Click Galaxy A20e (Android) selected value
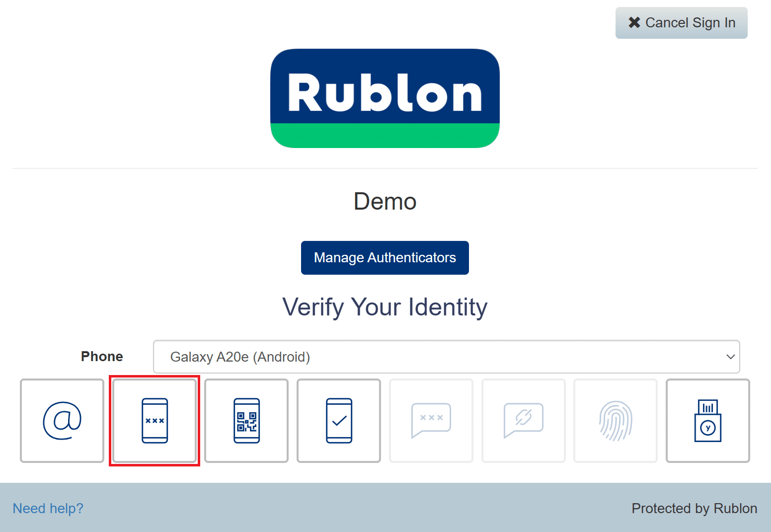The width and height of the screenshot is (771, 532). click(x=240, y=357)
